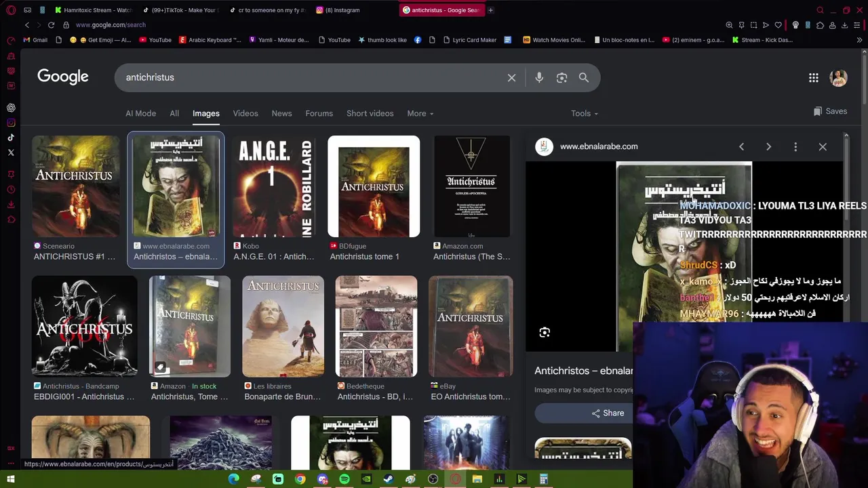Screen dimensions: 868x488
Task: Clear the search box with the X icon
Action: coord(512,78)
